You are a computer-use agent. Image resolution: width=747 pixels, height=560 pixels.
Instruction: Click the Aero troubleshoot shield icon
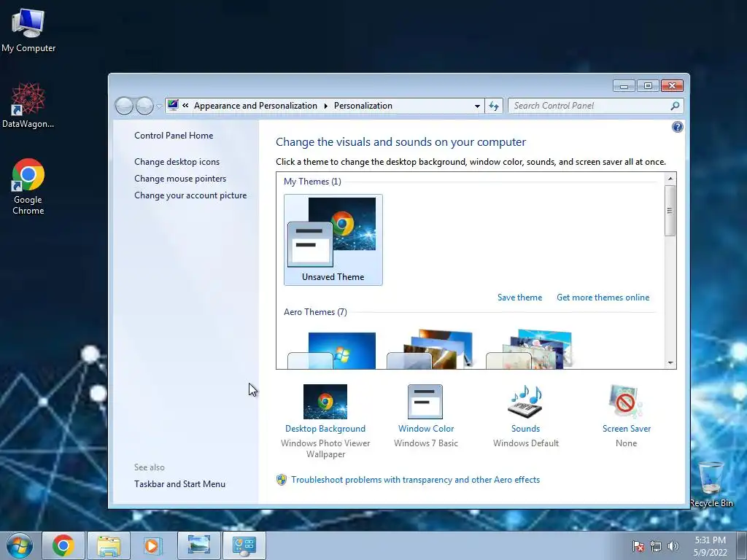pyautogui.click(x=281, y=480)
